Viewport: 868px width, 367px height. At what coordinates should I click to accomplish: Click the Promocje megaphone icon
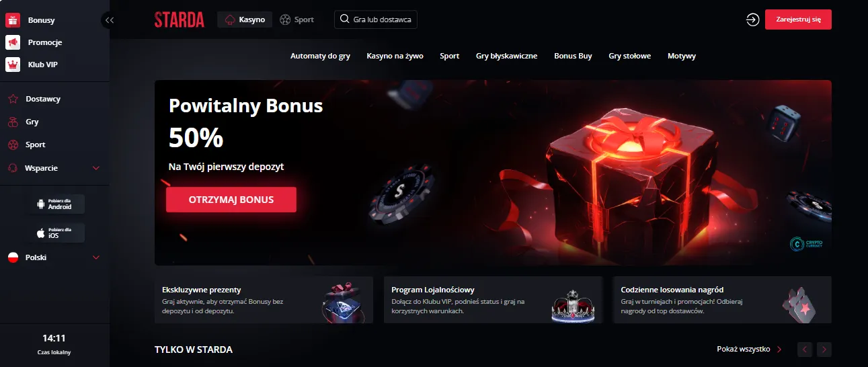(13, 42)
